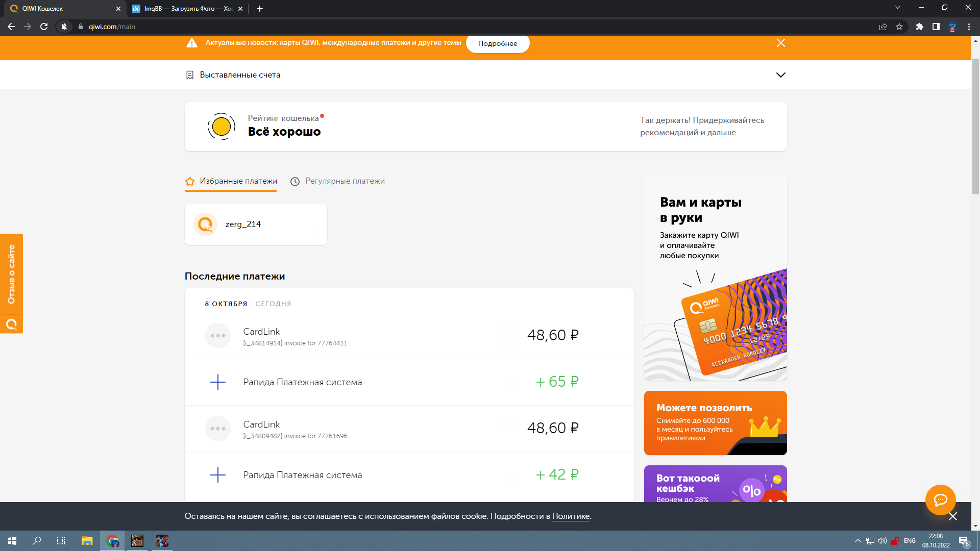This screenshot has width=980, height=551.
Task: Open Отзыв о сайте feedback side tab
Action: point(11,274)
